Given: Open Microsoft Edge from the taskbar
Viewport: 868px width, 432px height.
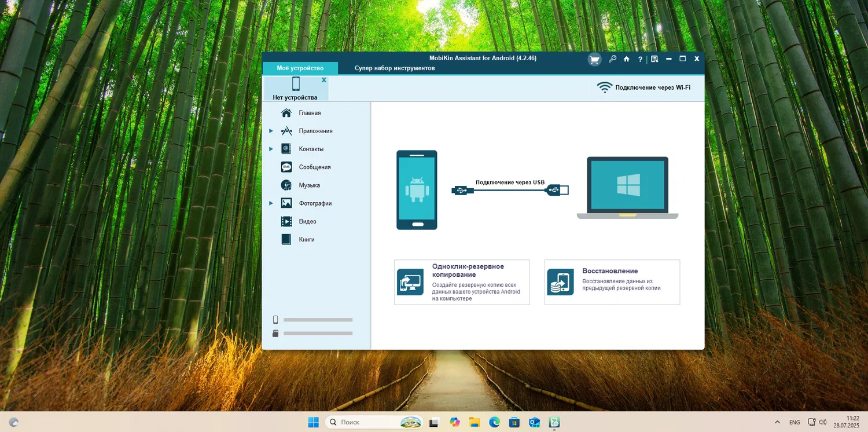Looking at the screenshot, I should point(494,422).
